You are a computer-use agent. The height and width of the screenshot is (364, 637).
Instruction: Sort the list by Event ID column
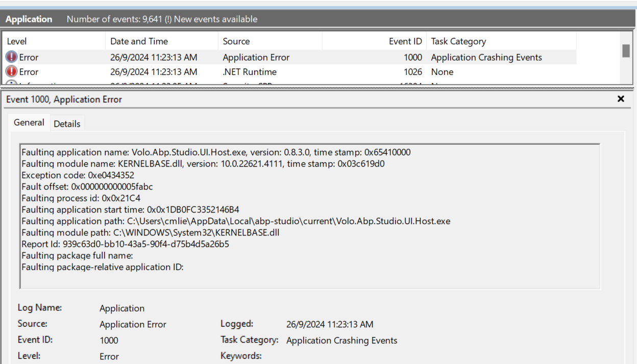405,41
